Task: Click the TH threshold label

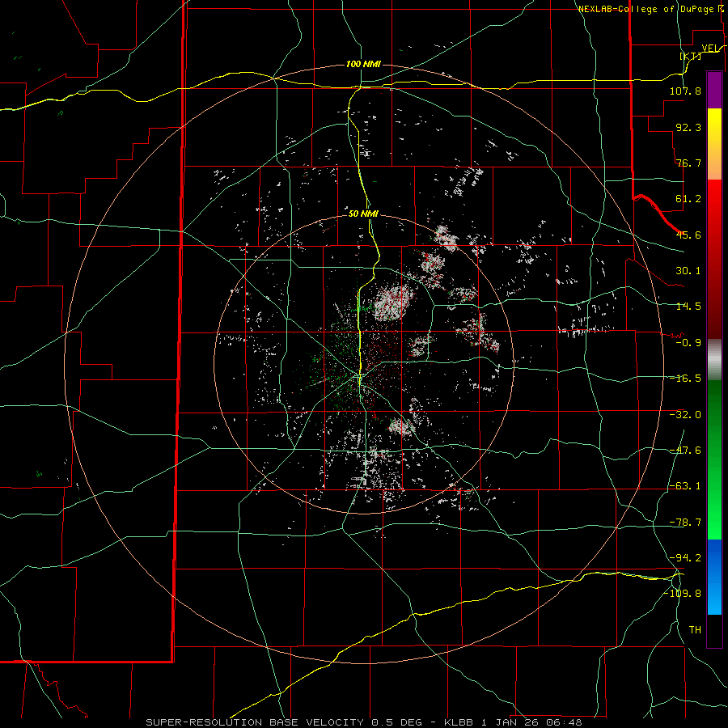Action: click(695, 629)
